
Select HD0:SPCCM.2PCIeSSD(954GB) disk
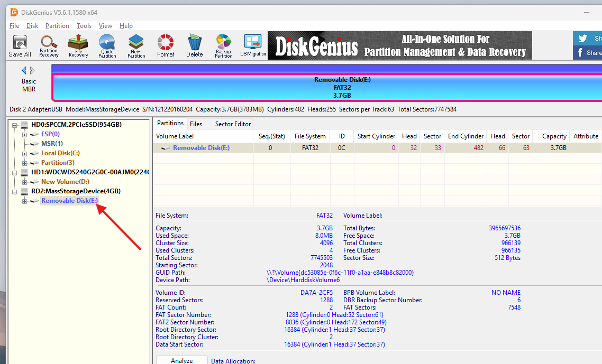pos(76,124)
